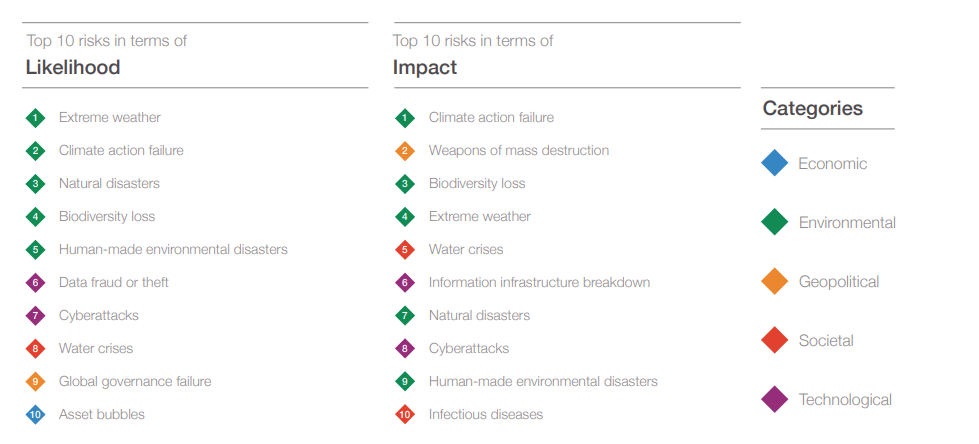Click the green diamond numbered 1 beside Extreme weather
This screenshot has width=979, height=444.
(x=36, y=118)
